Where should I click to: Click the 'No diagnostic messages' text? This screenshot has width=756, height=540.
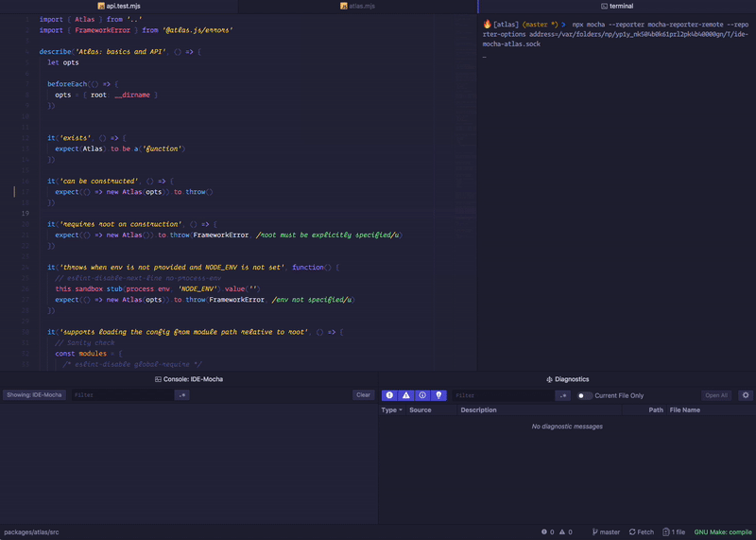[567, 427]
